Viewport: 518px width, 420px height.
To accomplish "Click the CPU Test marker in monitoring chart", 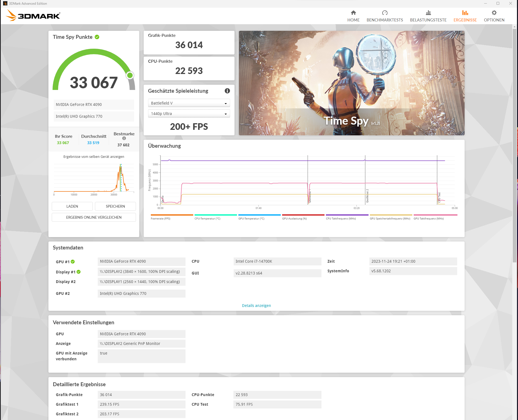I will point(439,197).
